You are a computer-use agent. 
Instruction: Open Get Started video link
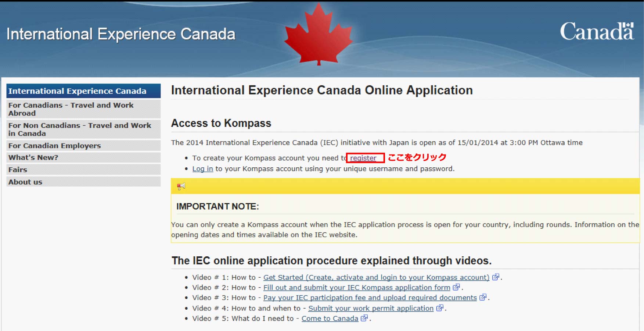pos(376,277)
